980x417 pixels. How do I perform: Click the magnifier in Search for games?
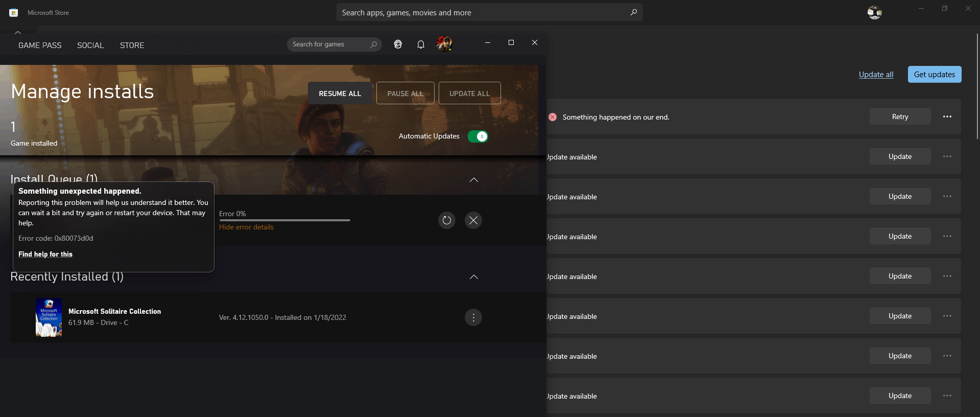click(x=374, y=44)
